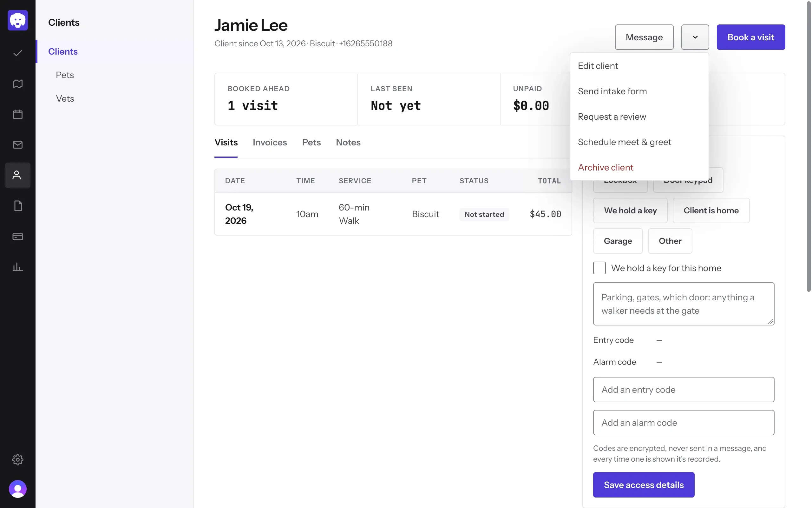
Task: Switch to the Pets tab
Action: (x=311, y=143)
